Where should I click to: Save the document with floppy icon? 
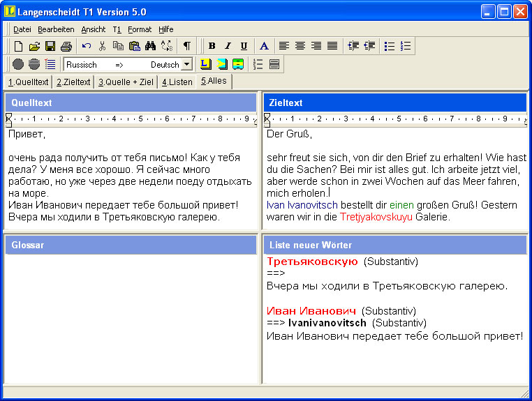coord(50,46)
